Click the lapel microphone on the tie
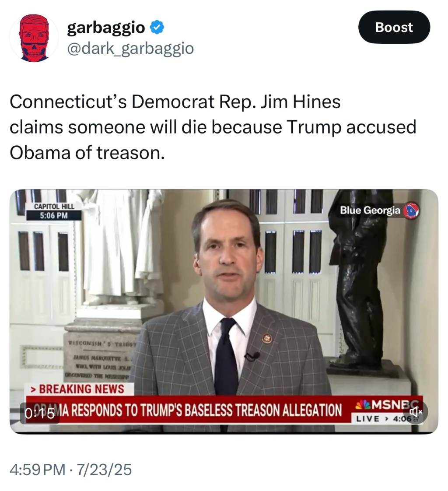This screenshot has height=491, width=448. coord(252,356)
